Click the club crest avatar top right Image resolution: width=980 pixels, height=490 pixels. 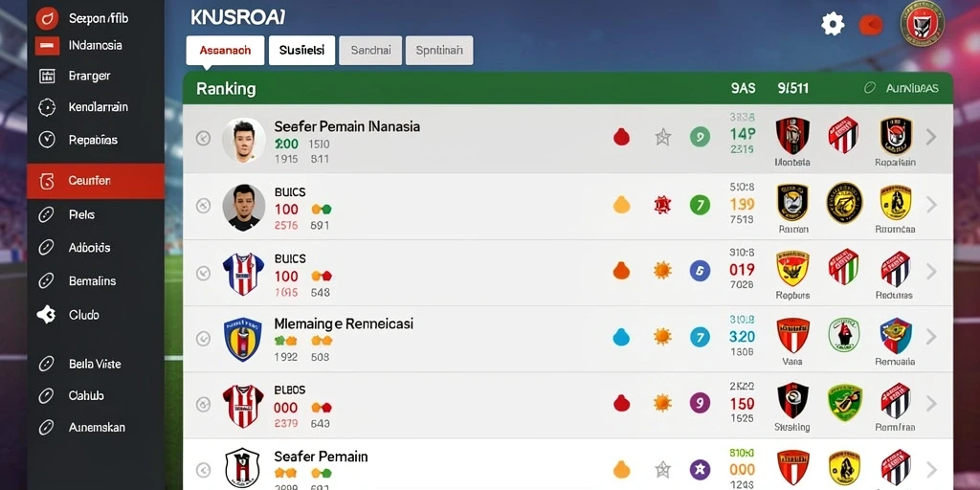(922, 23)
